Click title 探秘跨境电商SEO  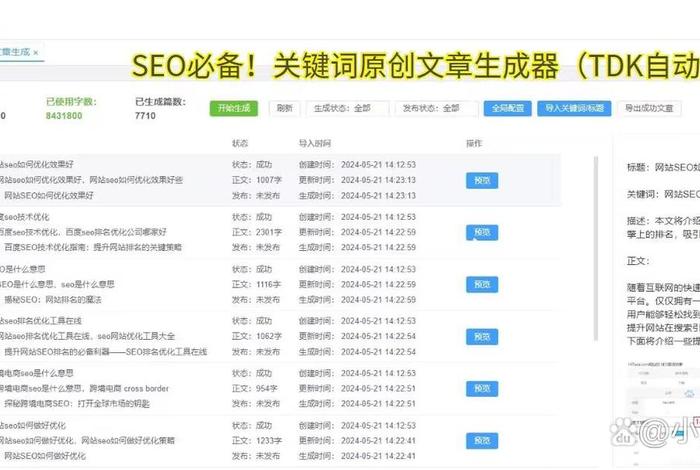(x=77, y=404)
